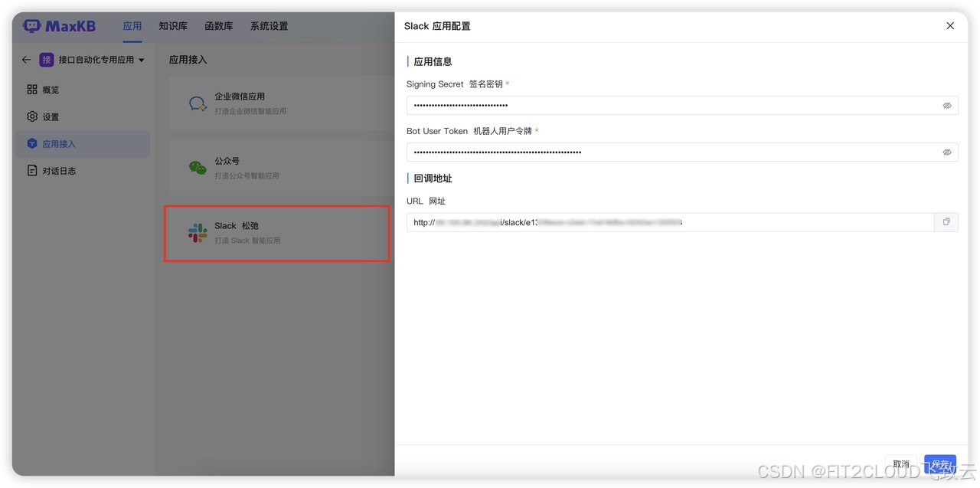
Task: Click the callback URL field
Action: click(x=671, y=222)
